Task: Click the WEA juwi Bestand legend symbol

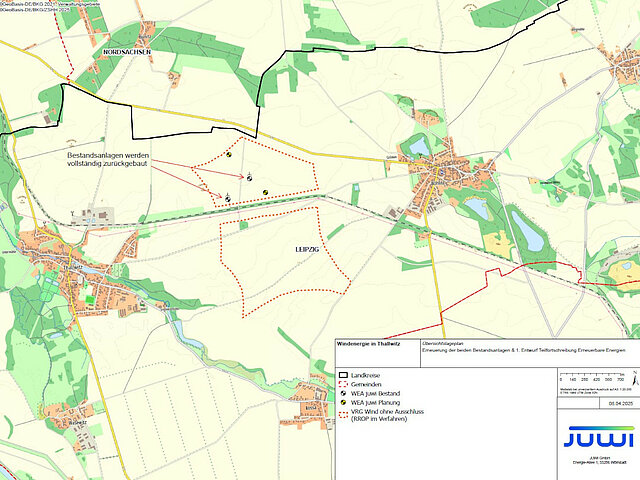Action: click(x=343, y=393)
